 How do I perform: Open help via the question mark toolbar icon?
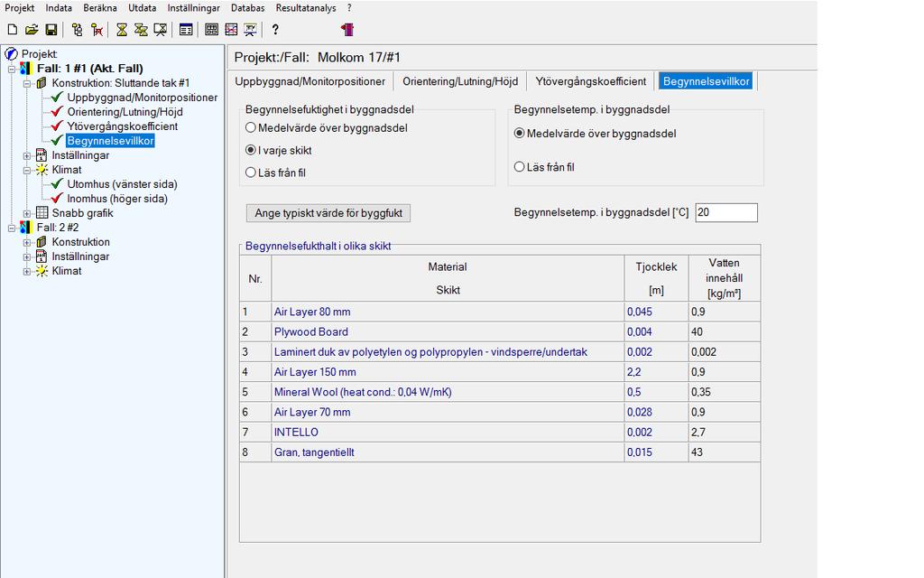(x=275, y=30)
